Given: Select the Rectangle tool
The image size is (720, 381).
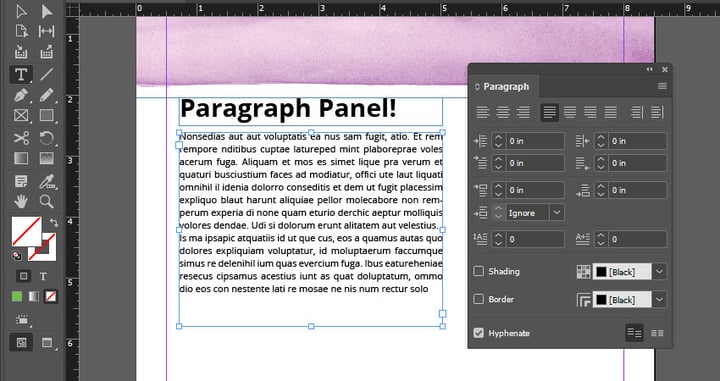Looking at the screenshot, I should pyautogui.click(x=46, y=115).
